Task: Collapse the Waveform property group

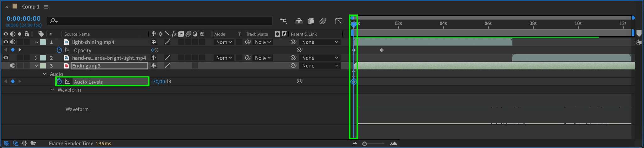Action: pyautogui.click(x=53, y=90)
